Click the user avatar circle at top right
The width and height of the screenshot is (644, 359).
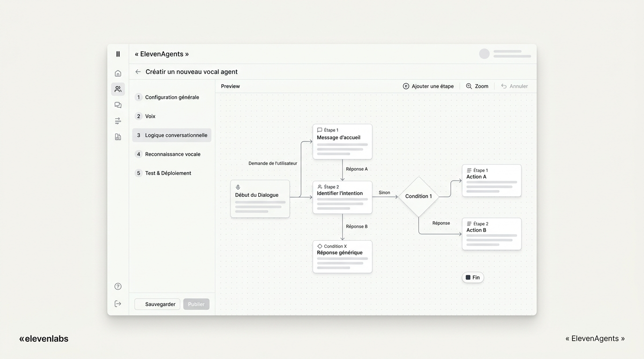click(x=484, y=54)
